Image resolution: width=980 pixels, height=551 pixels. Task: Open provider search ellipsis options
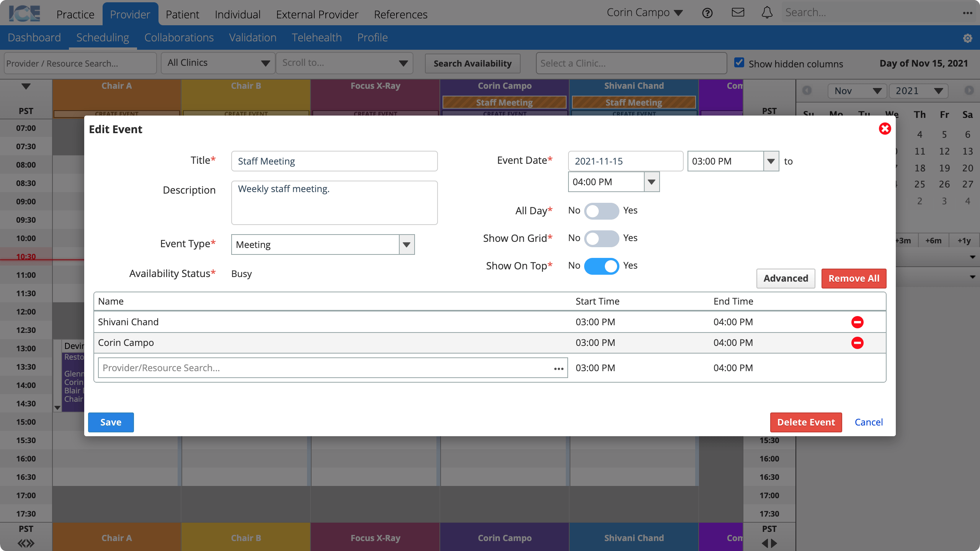(x=559, y=368)
